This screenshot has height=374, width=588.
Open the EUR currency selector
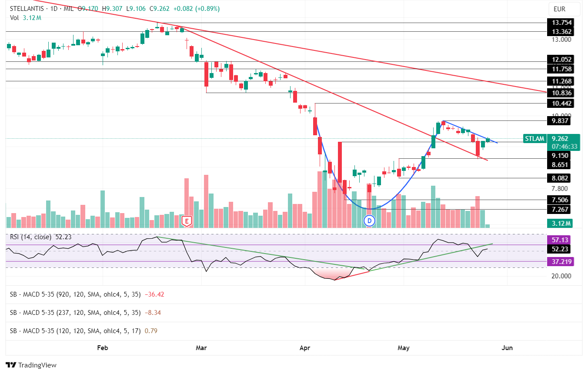coord(565,9)
